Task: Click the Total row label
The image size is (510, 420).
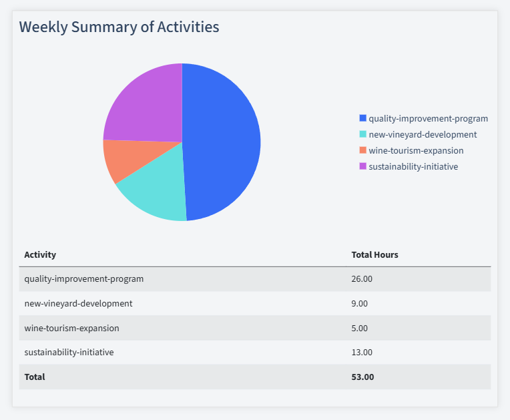Action: (35, 377)
